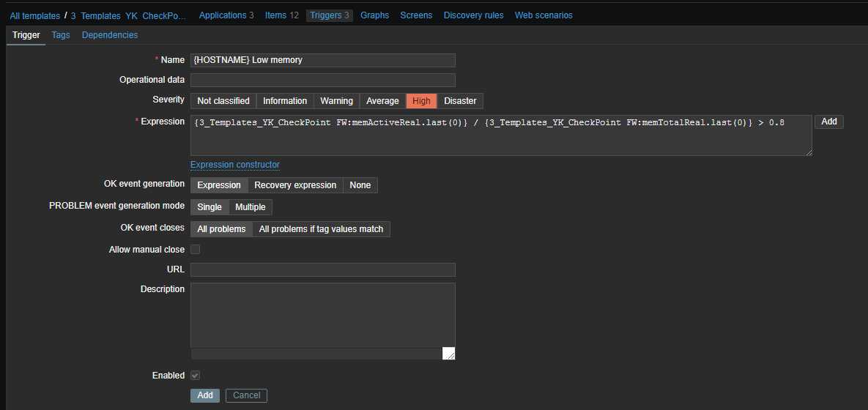This screenshot has width=868, height=410.
Task: Set severity to Information
Action: (284, 101)
